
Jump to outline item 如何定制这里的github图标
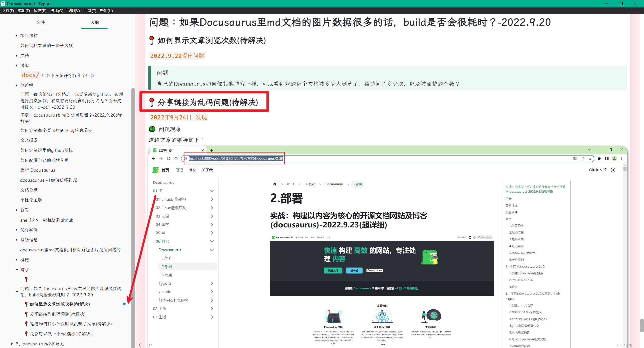click(x=47, y=150)
